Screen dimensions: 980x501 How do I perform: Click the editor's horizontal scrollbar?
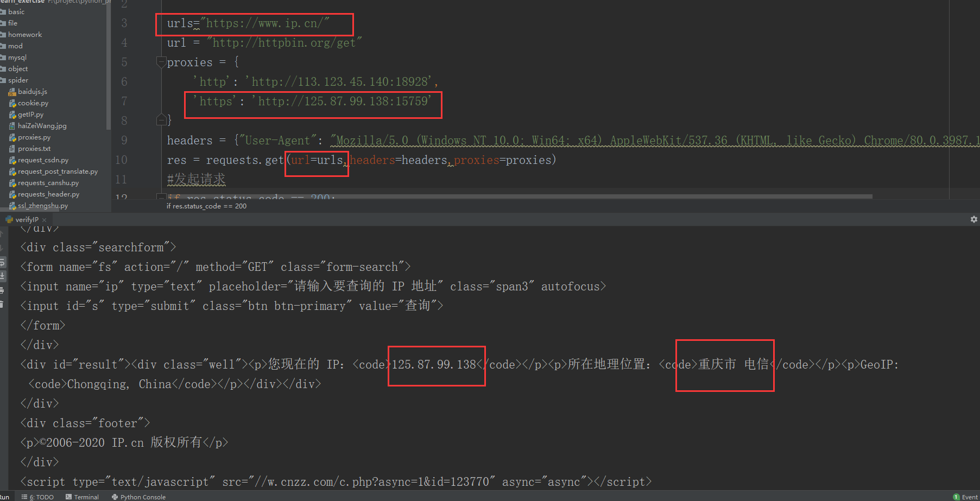[434, 197]
